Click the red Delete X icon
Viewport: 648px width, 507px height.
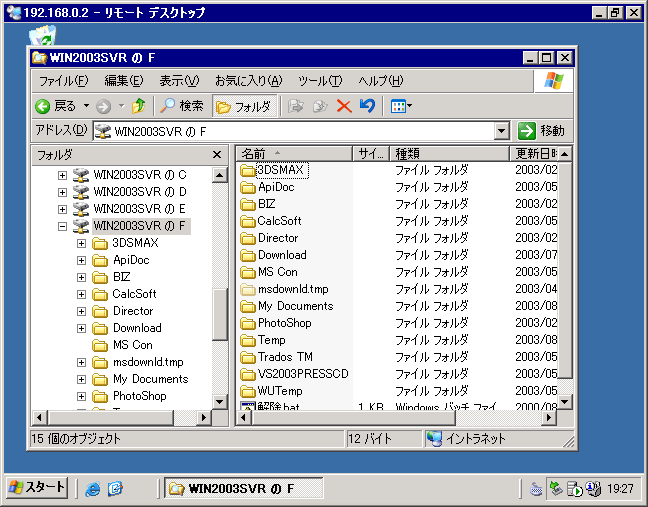[344, 106]
